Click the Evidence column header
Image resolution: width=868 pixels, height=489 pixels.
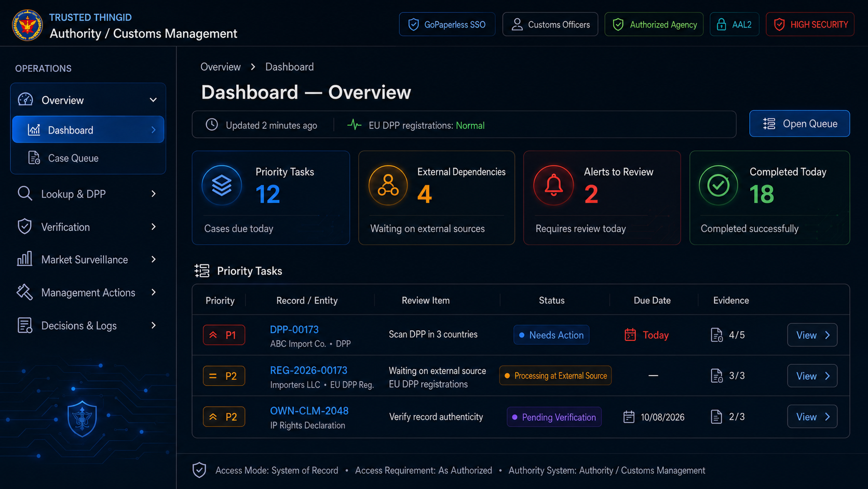[731, 300]
